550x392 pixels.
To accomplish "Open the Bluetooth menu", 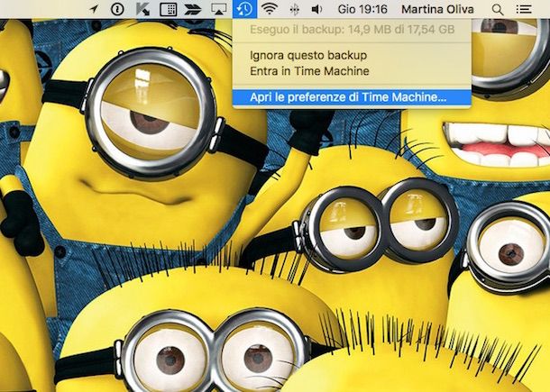I will (x=294, y=10).
